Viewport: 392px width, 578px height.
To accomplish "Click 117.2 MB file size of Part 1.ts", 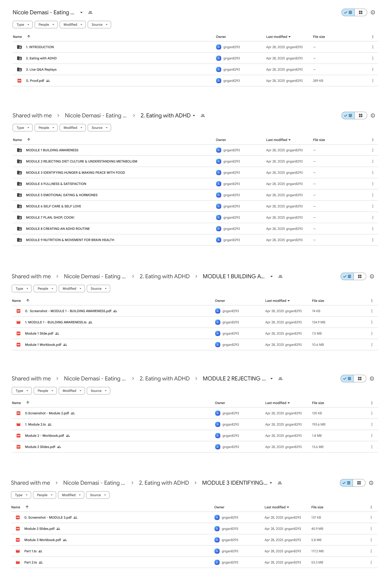I will (x=317, y=551).
